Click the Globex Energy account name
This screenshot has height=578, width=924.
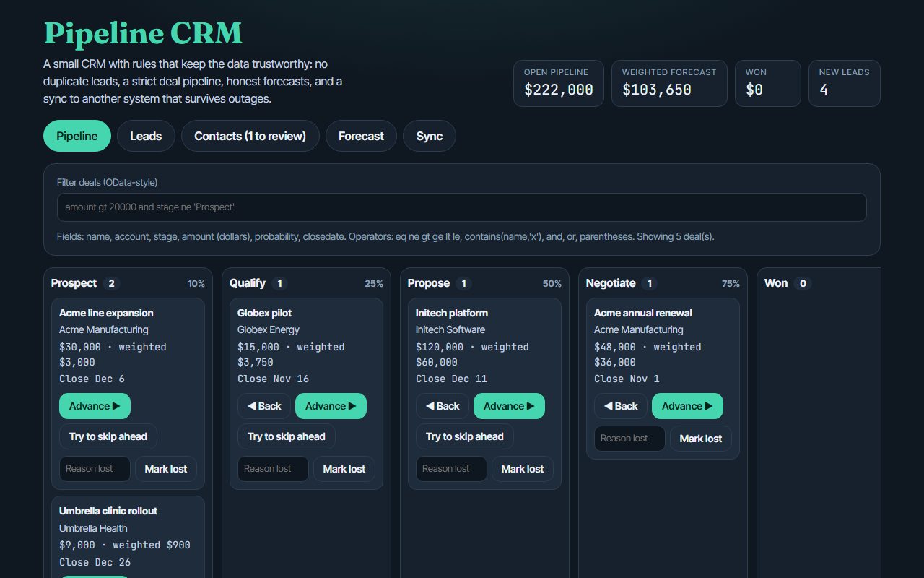pyautogui.click(x=269, y=329)
